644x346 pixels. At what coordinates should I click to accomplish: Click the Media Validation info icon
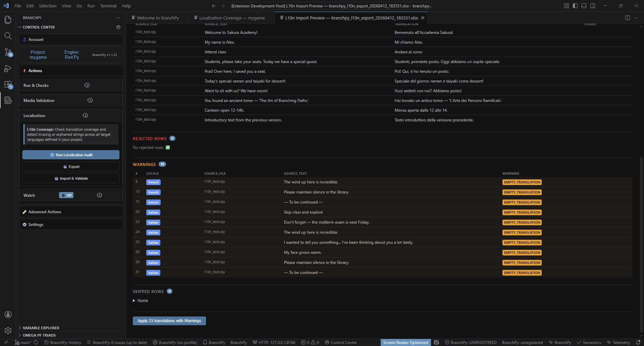pyautogui.click(x=90, y=101)
